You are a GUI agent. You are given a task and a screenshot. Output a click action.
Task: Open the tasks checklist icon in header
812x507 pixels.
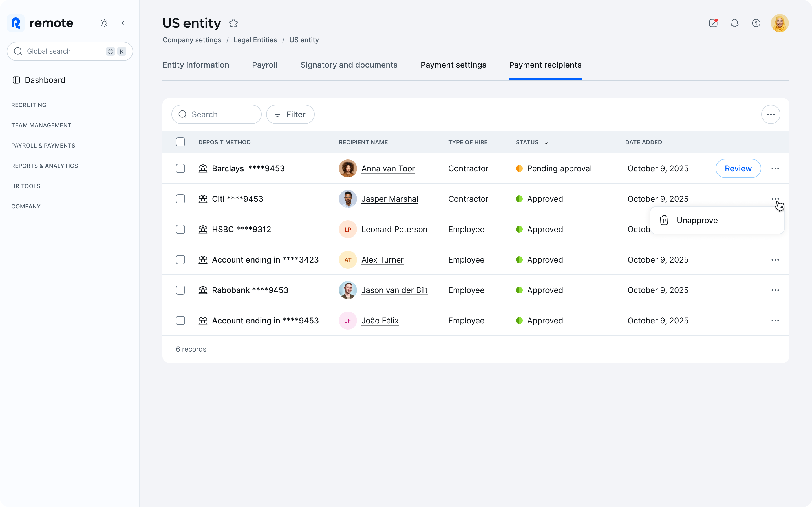tap(713, 23)
